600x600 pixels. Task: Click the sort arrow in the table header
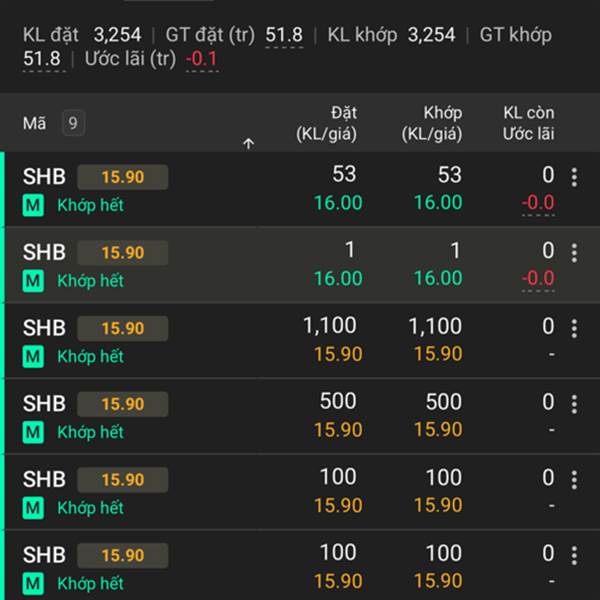click(248, 143)
